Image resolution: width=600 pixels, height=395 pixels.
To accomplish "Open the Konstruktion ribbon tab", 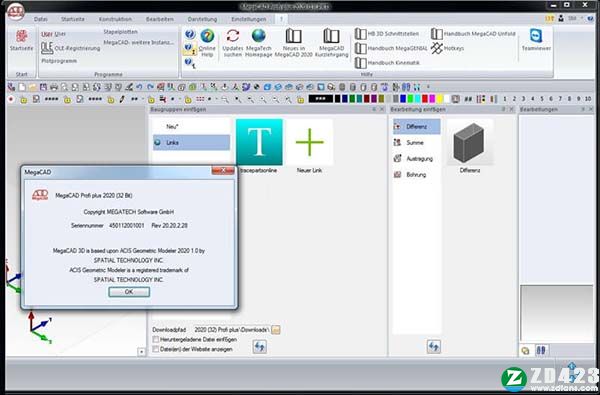I will coord(115,19).
